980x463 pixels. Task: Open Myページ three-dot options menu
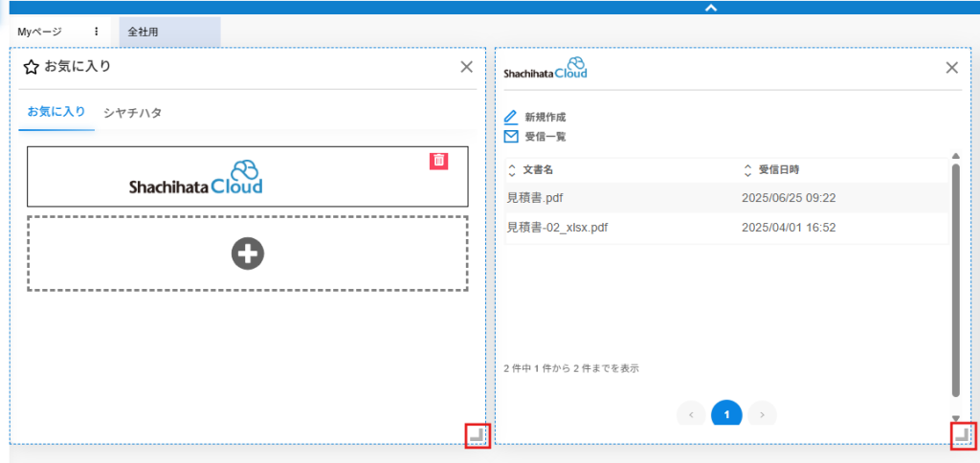97,32
